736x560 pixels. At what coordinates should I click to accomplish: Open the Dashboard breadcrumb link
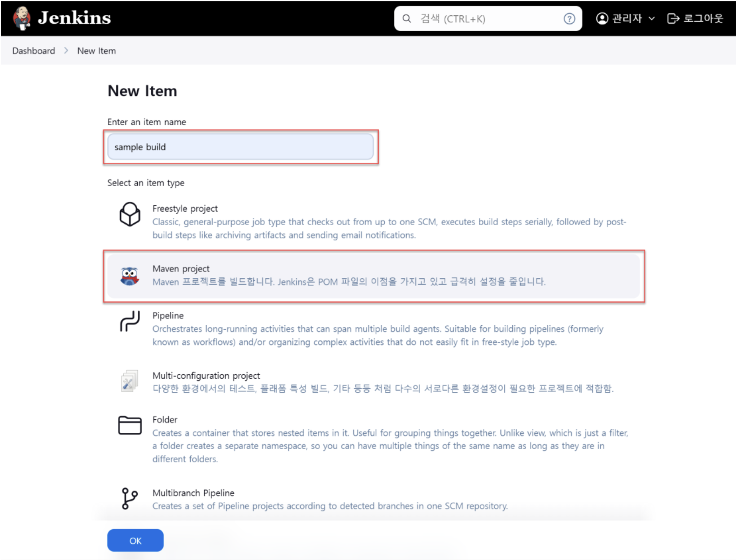pyautogui.click(x=33, y=50)
